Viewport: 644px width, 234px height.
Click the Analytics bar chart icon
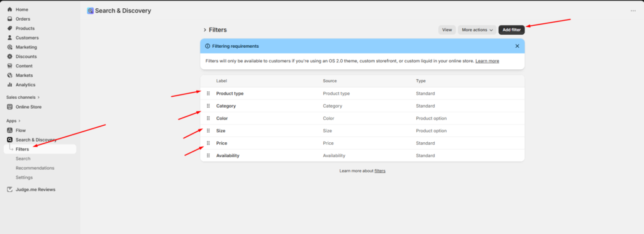pyautogui.click(x=10, y=85)
